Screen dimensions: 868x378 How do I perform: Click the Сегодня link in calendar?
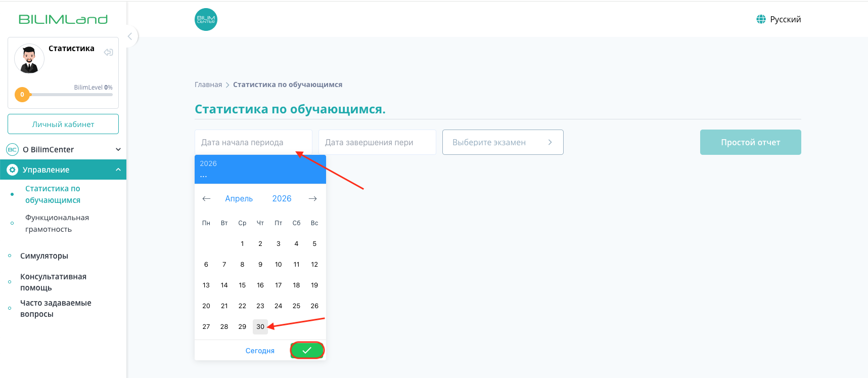coord(260,351)
